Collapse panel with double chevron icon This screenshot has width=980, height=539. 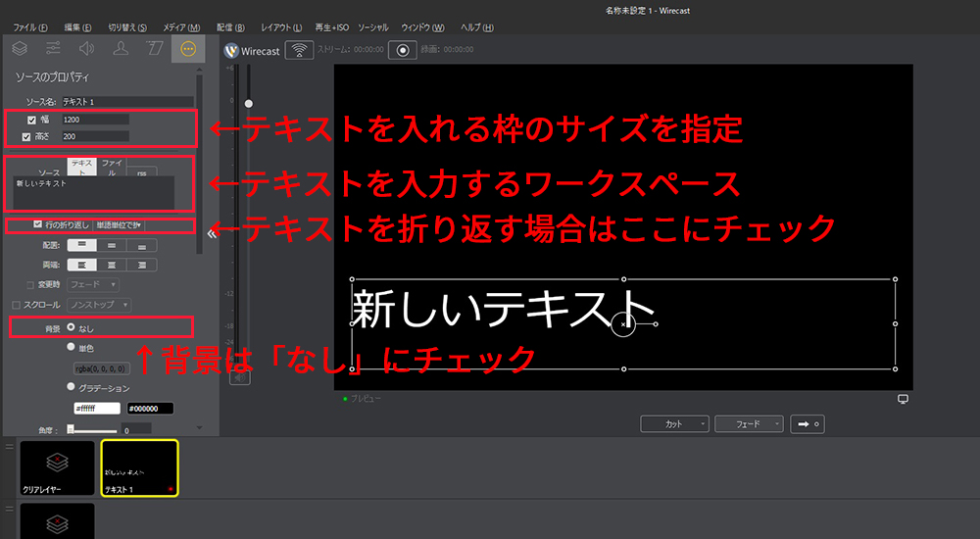[211, 234]
